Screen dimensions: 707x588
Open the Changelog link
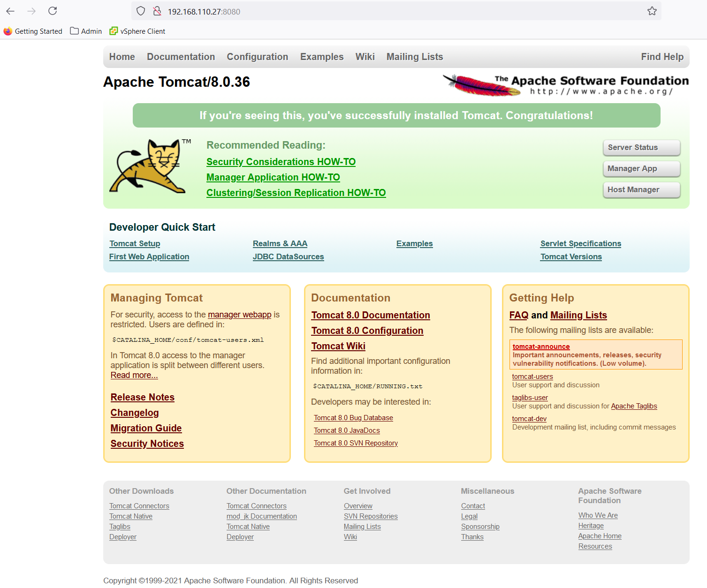click(x=135, y=413)
